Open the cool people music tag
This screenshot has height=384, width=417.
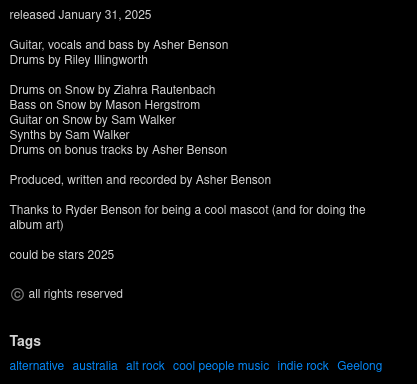tap(221, 366)
